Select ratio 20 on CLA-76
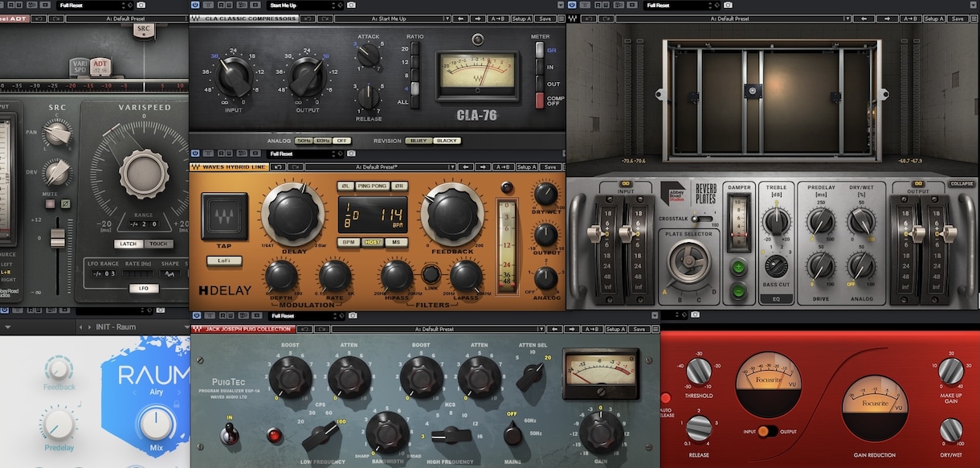 pyautogui.click(x=415, y=49)
